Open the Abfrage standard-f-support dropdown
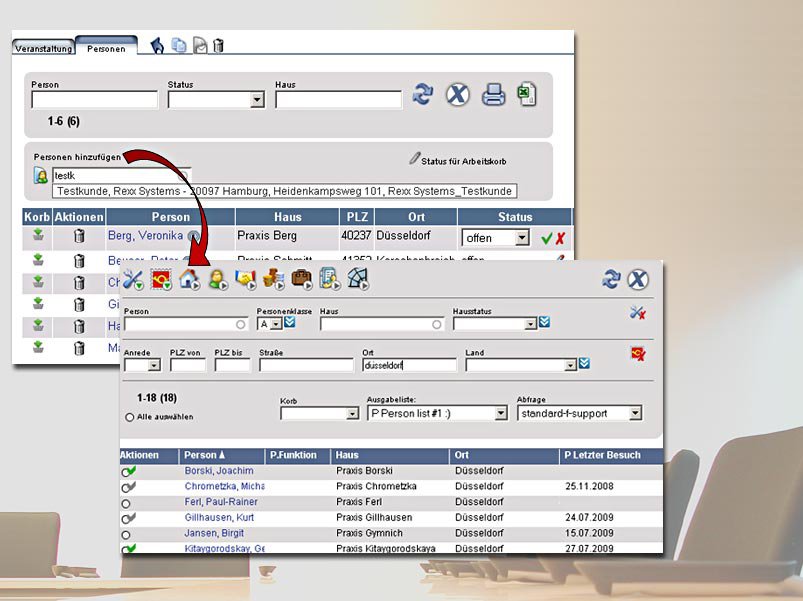Viewport: 803px width, 601px height. pos(635,413)
